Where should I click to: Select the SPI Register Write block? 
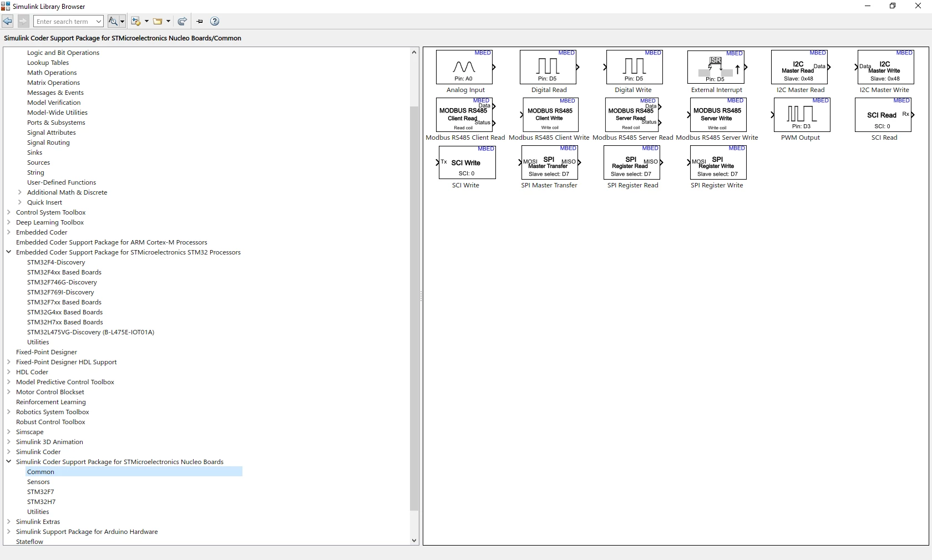[718, 162]
